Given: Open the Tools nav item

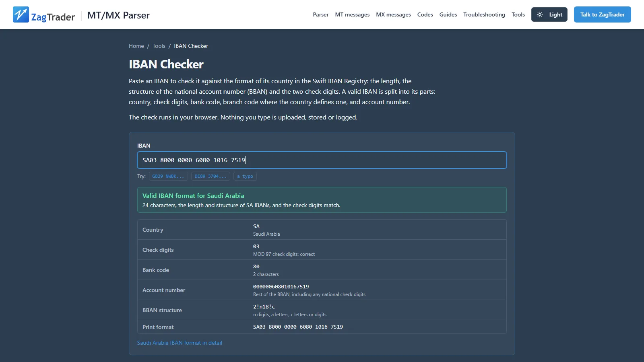Looking at the screenshot, I should click(x=518, y=14).
